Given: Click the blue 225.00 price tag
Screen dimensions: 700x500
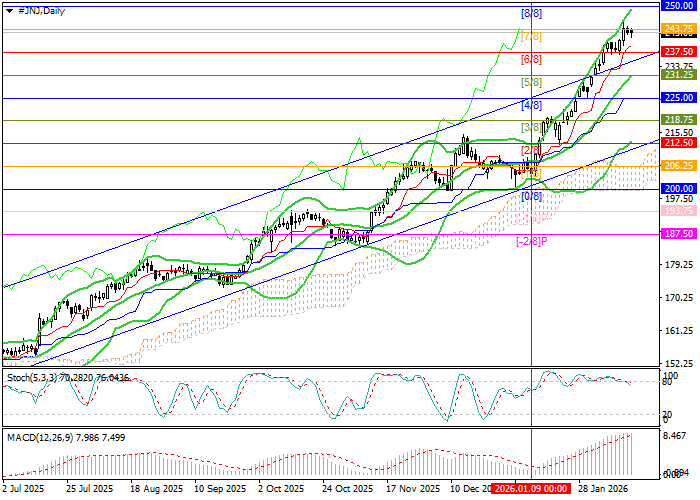Looking at the screenshot, I should 679,97.
